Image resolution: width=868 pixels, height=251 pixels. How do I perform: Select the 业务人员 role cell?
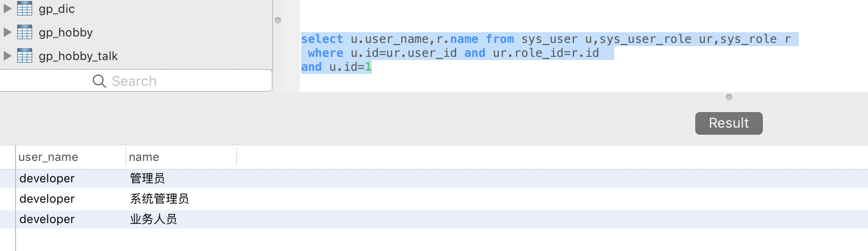point(153,219)
